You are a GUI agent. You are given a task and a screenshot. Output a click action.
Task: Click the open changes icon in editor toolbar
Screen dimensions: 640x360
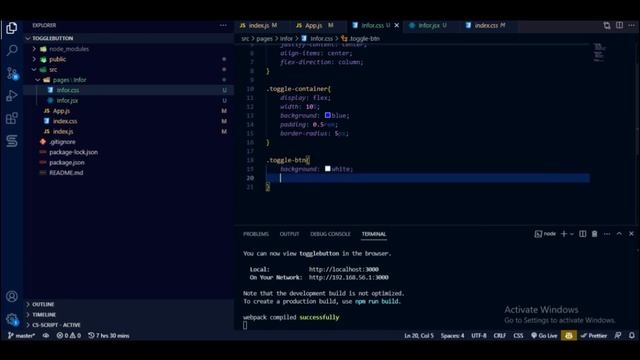point(607,25)
